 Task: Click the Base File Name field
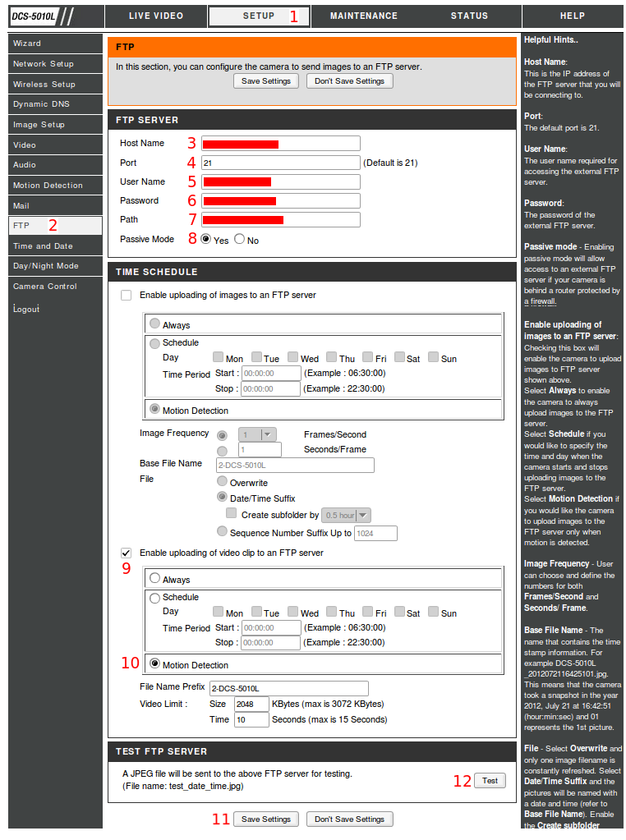click(x=295, y=465)
